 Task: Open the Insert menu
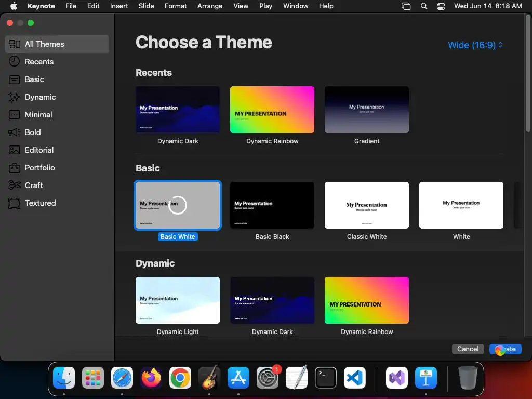point(119,6)
